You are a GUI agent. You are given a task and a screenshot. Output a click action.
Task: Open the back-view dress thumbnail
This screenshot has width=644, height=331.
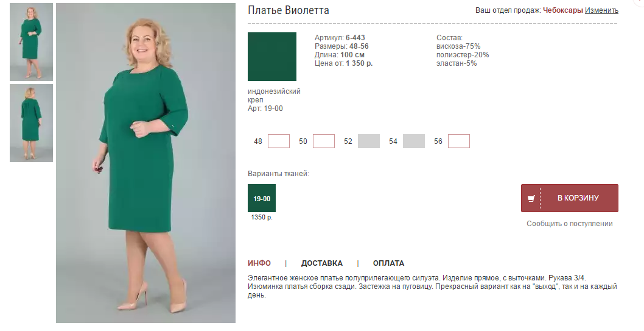pos(31,123)
